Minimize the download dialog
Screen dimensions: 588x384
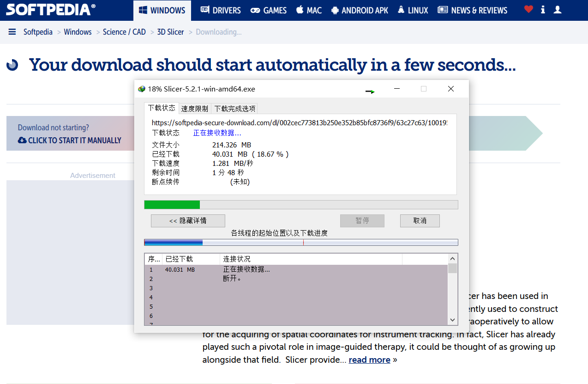396,89
